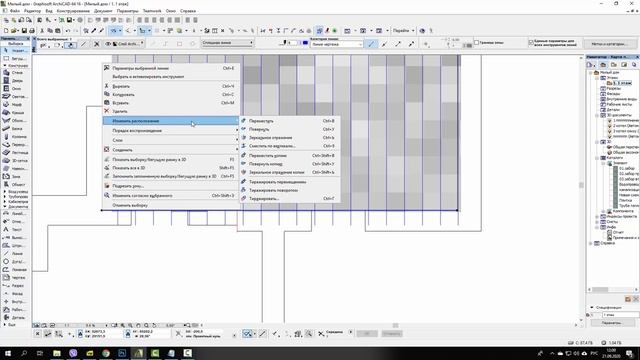Open taskbar search magnifier
Viewport: 640px width, 360px height.
[24, 353]
